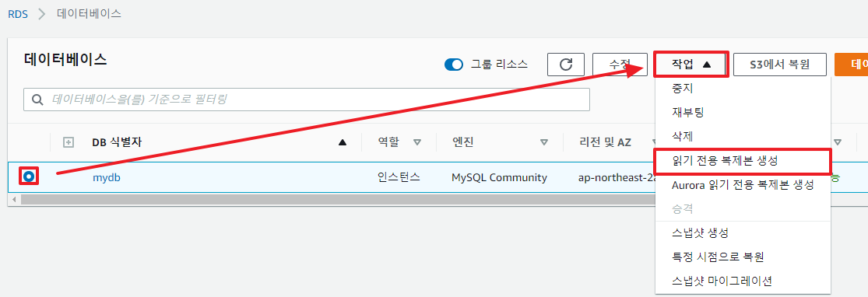Image resolution: width=868 pixels, height=297 pixels.
Task: Click the 인스턴스 role cell
Action: point(399,177)
